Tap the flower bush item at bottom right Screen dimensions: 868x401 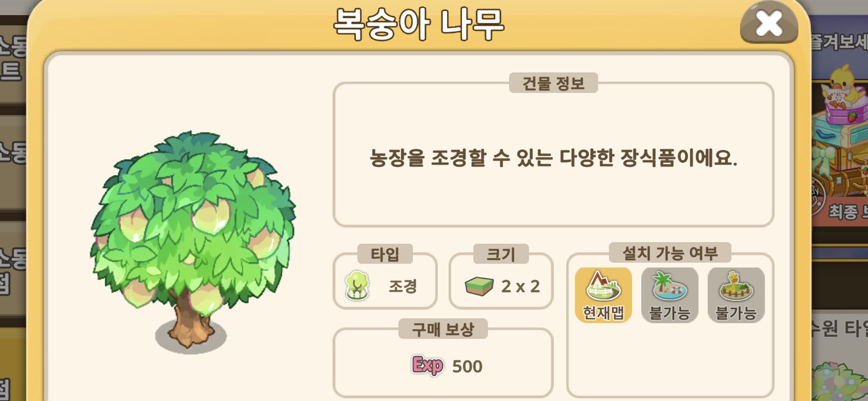click(840, 381)
